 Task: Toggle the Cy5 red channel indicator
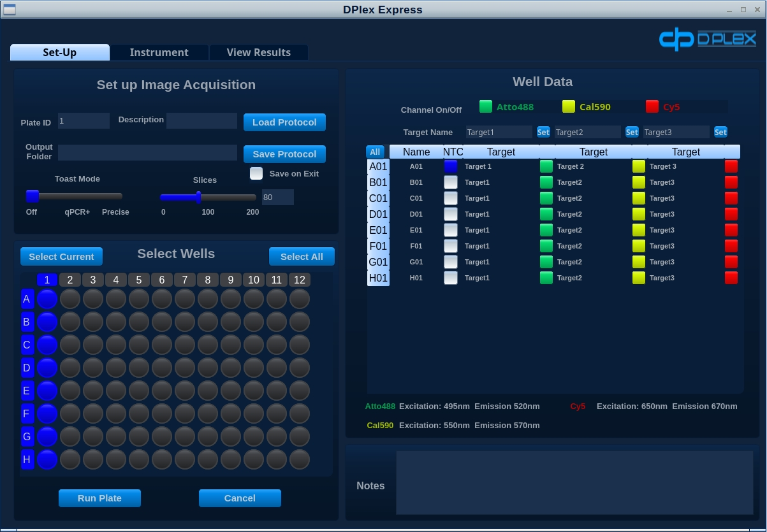[x=652, y=106]
